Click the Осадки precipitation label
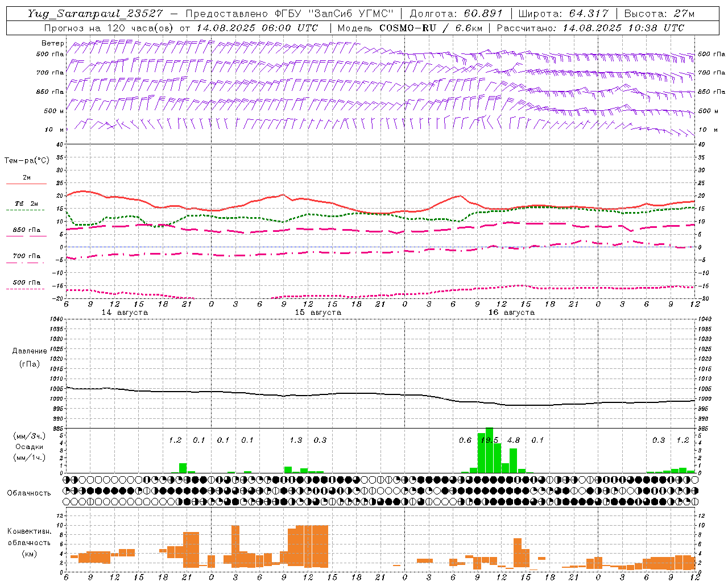 tap(30, 447)
